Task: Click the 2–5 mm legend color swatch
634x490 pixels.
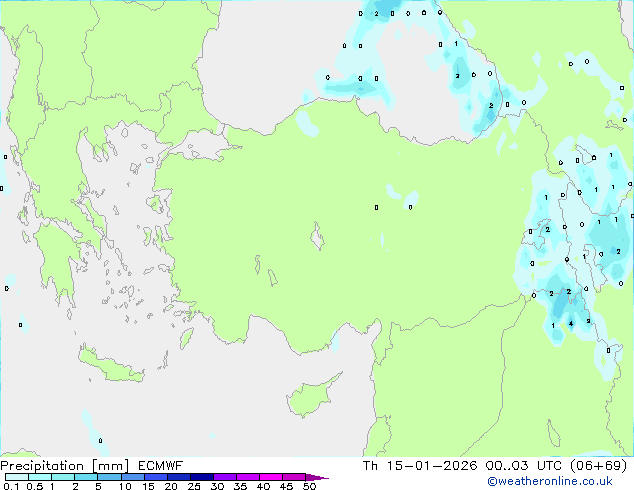Action: click(x=86, y=477)
